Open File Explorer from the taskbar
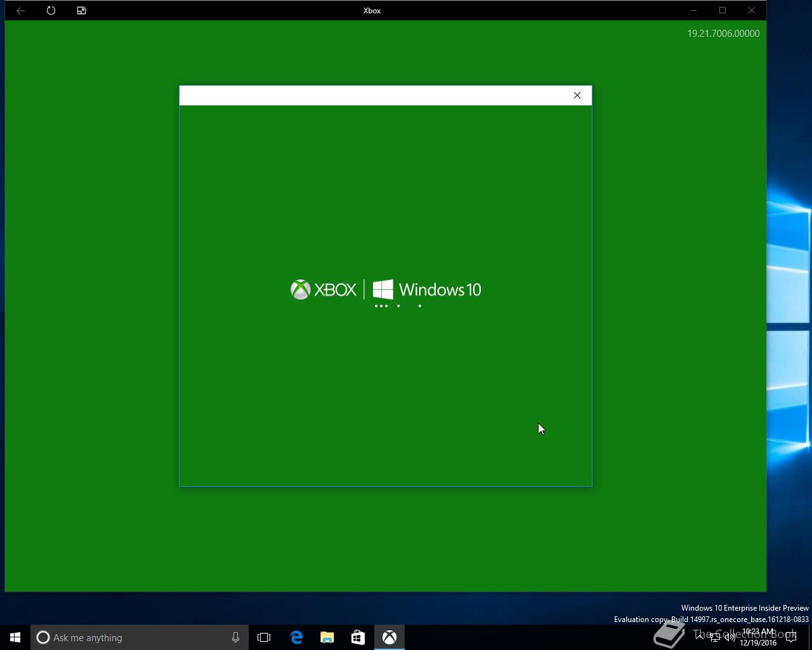 pyautogui.click(x=327, y=637)
